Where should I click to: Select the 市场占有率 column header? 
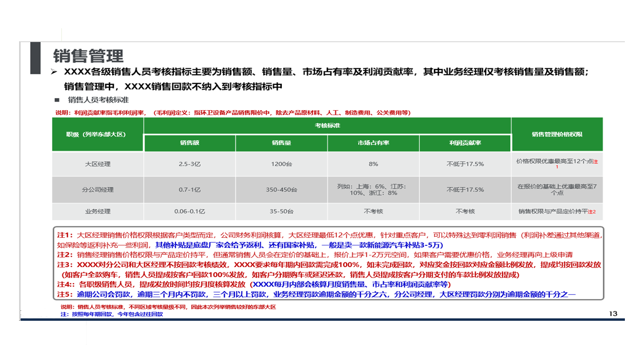click(373, 143)
